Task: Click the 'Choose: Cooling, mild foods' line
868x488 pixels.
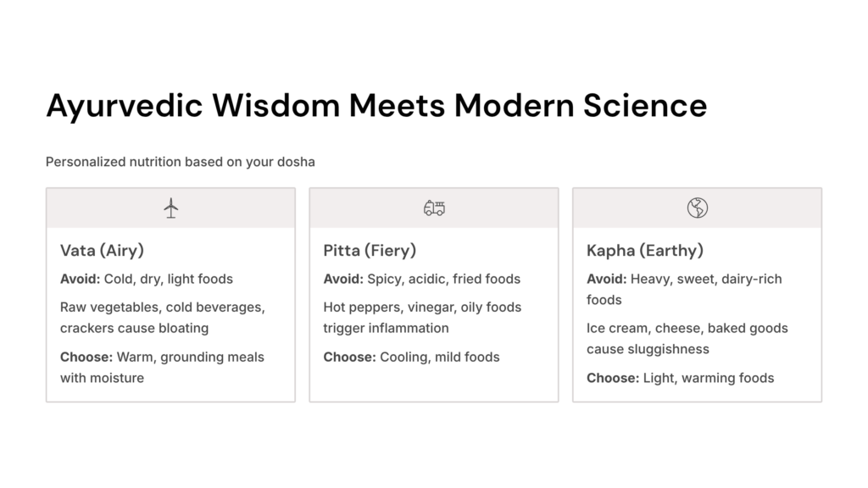Action: tap(411, 357)
